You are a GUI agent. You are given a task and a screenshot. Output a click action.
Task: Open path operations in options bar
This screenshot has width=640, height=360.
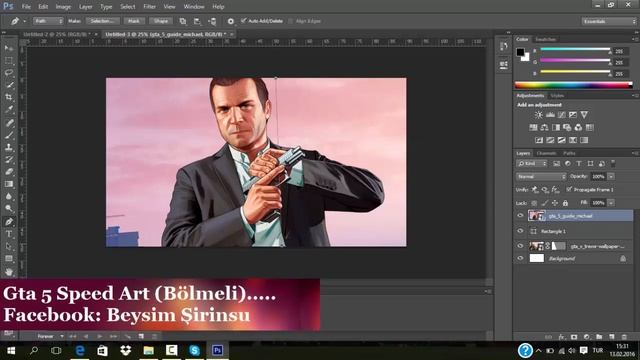[x=183, y=21]
